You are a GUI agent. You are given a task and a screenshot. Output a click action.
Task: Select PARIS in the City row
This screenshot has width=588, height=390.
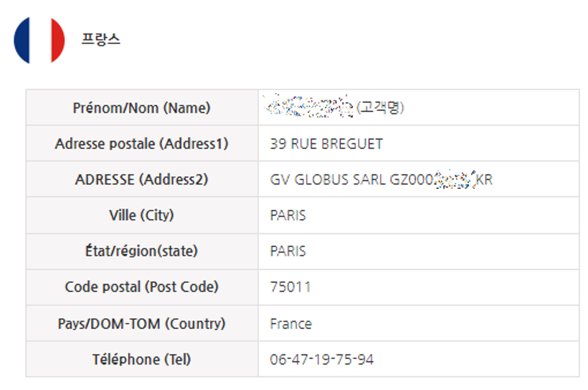(x=288, y=216)
